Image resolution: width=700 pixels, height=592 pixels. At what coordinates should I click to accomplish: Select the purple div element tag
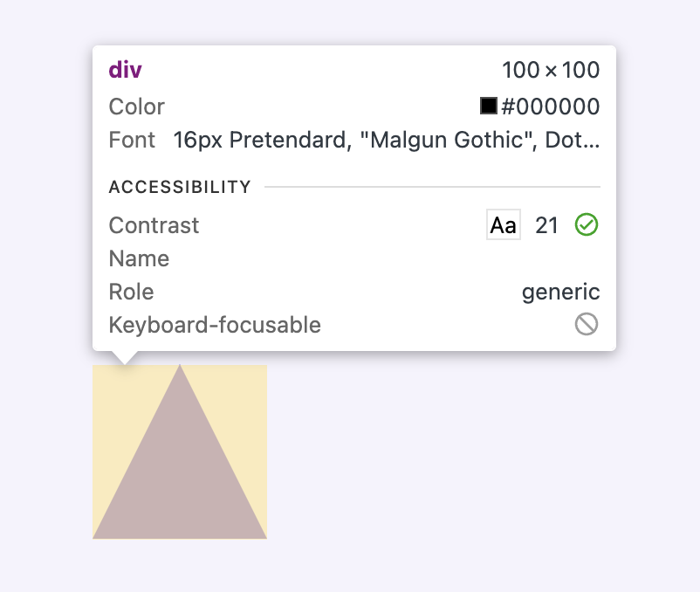125,70
